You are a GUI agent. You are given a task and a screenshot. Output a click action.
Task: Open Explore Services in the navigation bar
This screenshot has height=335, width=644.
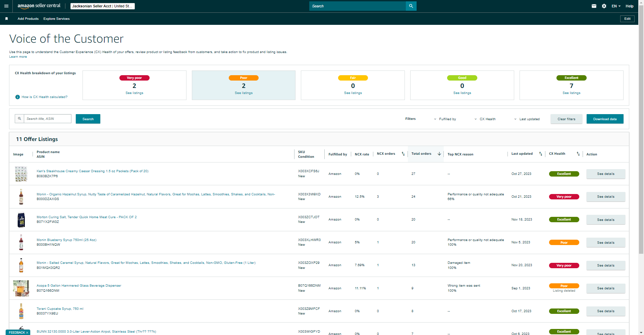pos(56,19)
